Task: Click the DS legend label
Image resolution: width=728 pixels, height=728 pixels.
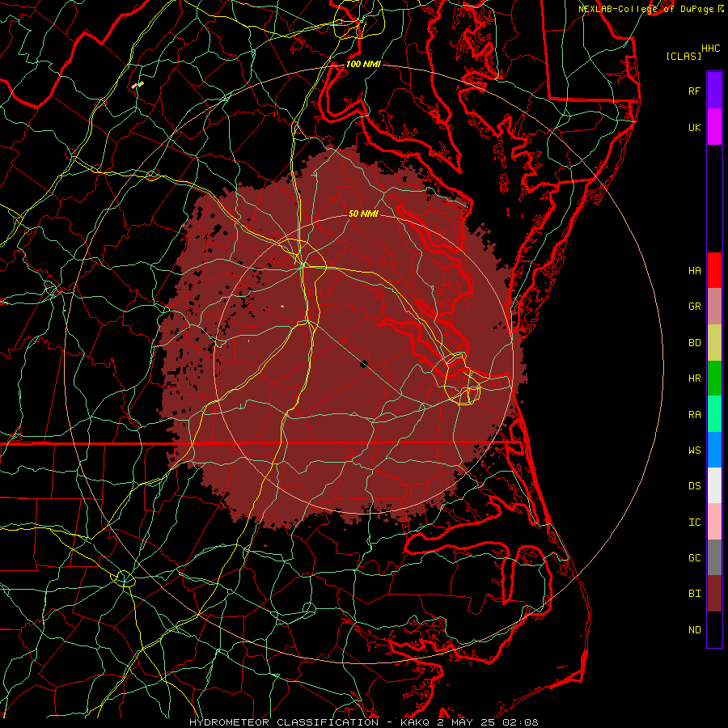Action: (694, 486)
